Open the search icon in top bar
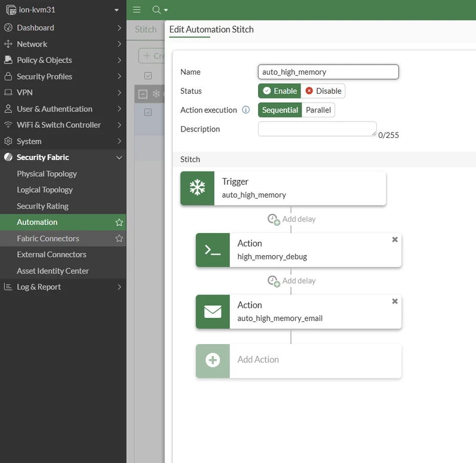 pyautogui.click(x=156, y=10)
